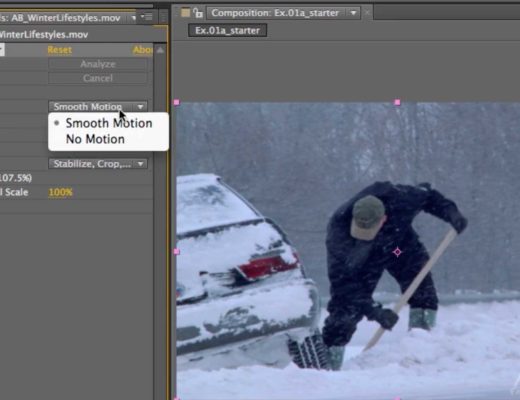Viewport: 520px width, 400px height.
Task: Click the top-left layer corner handle
Action: pyautogui.click(x=177, y=102)
